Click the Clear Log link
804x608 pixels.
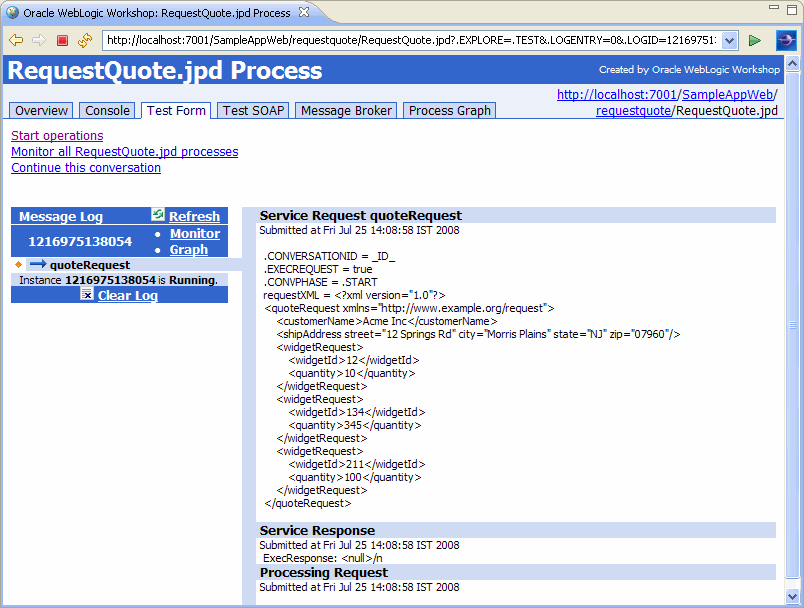point(128,296)
